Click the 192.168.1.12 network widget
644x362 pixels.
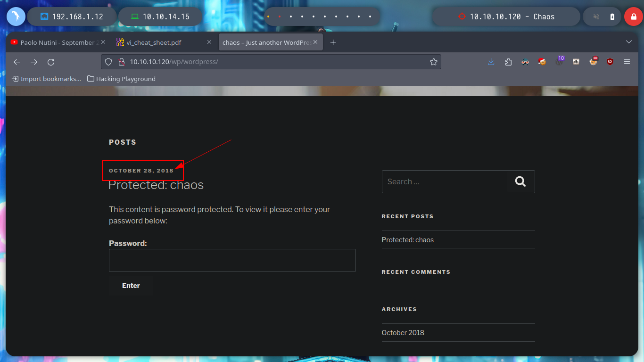[72, 16]
